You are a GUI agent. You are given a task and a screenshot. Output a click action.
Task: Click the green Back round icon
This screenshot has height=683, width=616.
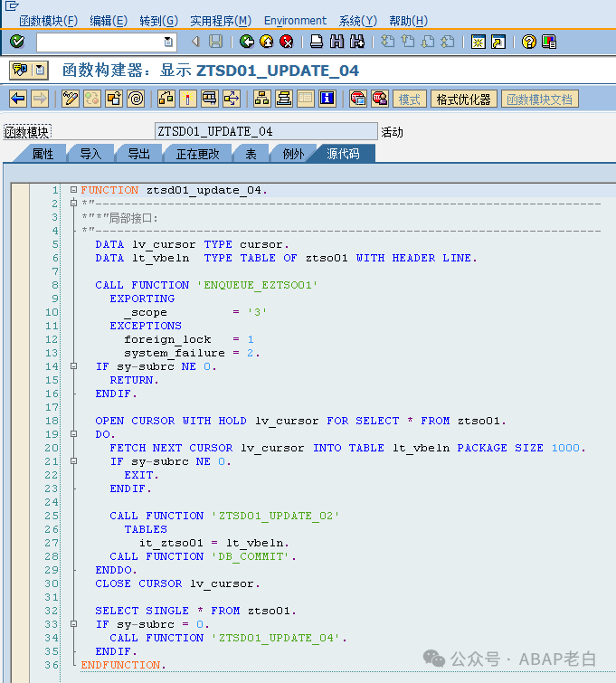pyautogui.click(x=247, y=42)
